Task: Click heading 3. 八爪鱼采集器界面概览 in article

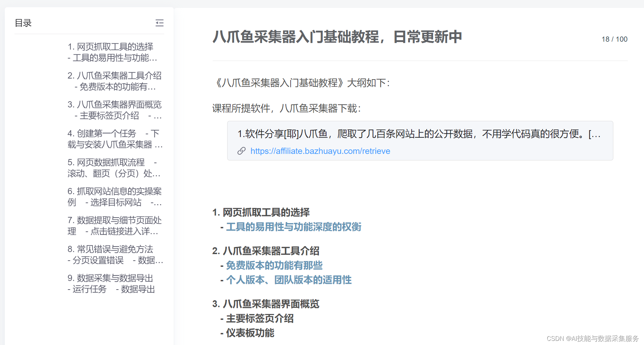Action: [266, 304]
